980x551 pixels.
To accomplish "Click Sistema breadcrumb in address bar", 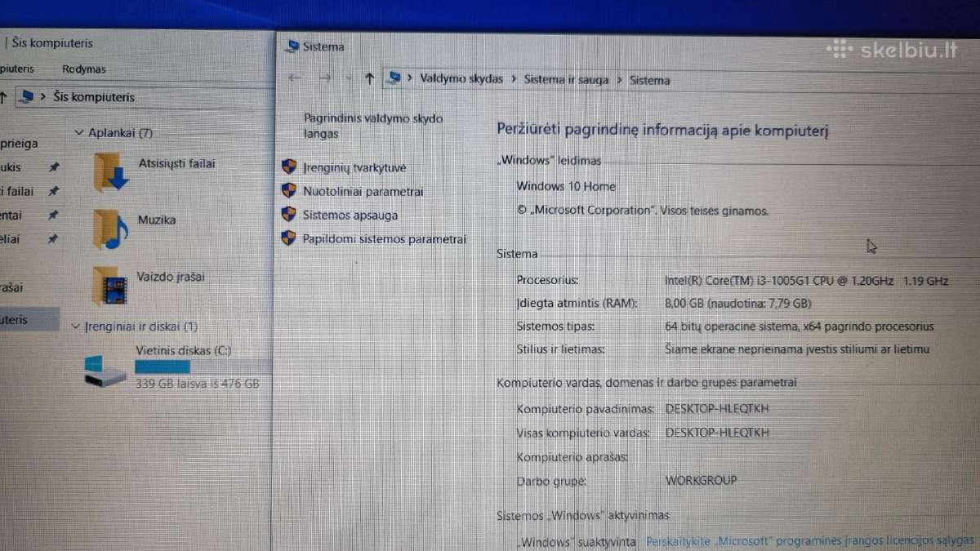I will [649, 80].
